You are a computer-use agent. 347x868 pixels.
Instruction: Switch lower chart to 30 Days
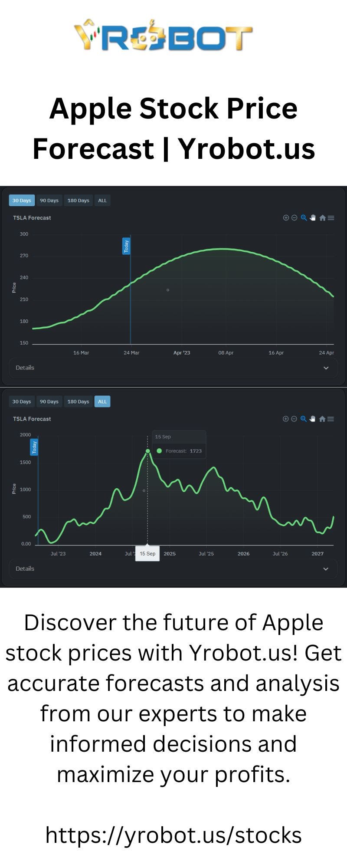point(22,401)
